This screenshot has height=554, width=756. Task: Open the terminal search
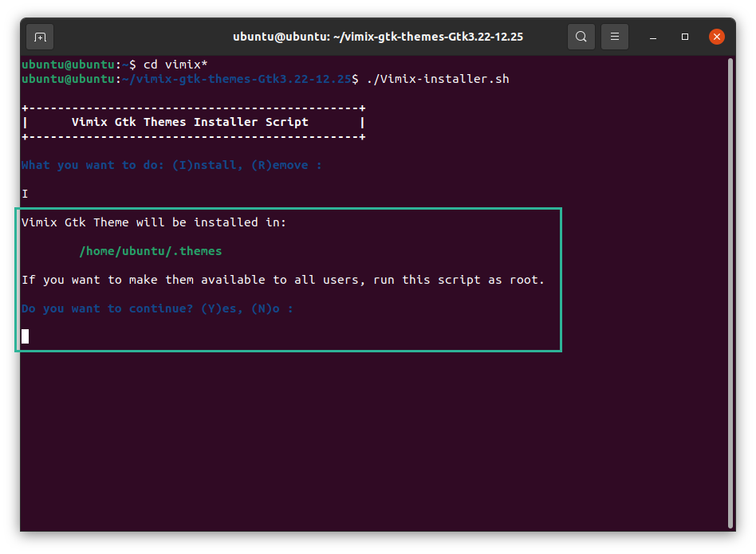tap(581, 37)
